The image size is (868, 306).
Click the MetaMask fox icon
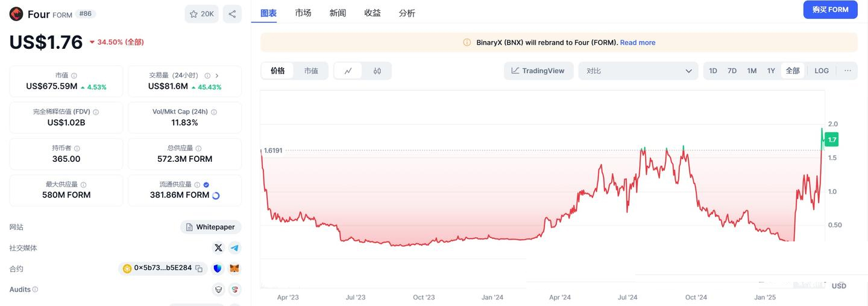(x=234, y=269)
